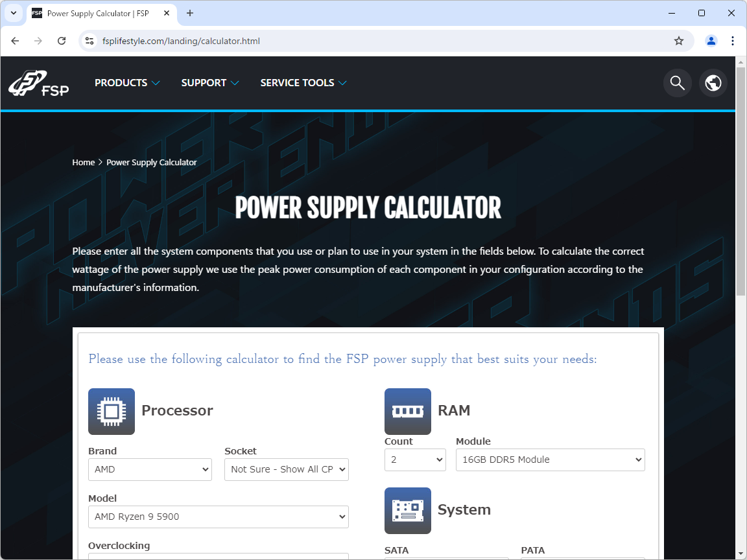Change the RAM Count value
The height and width of the screenshot is (560, 747).
tap(415, 460)
